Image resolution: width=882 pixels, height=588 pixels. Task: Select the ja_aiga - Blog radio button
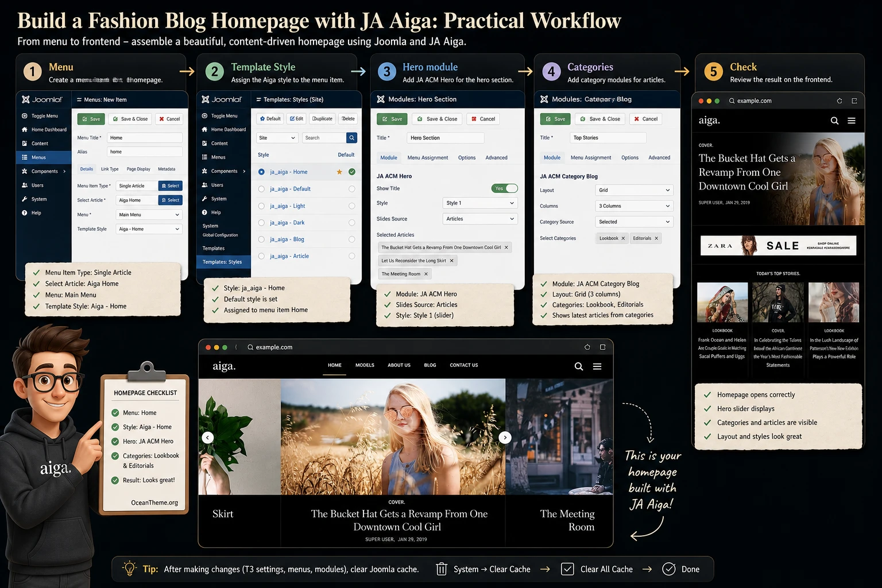point(261,239)
